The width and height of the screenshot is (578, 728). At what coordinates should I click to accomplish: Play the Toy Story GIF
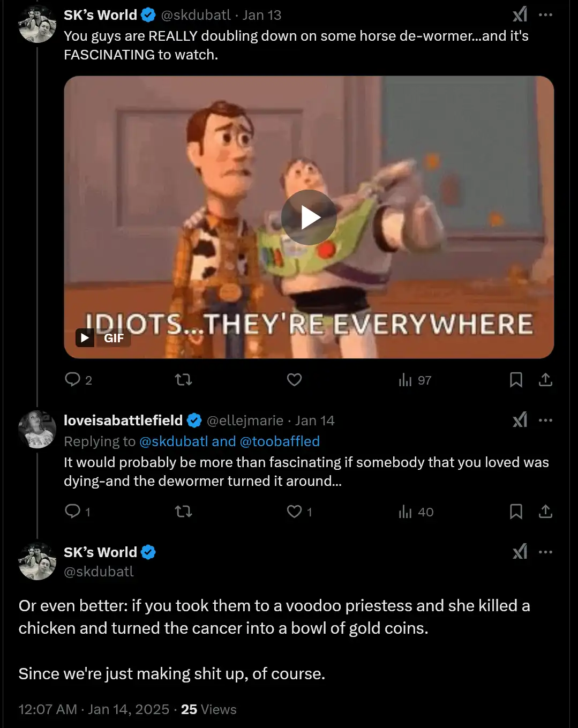pyautogui.click(x=309, y=217)
